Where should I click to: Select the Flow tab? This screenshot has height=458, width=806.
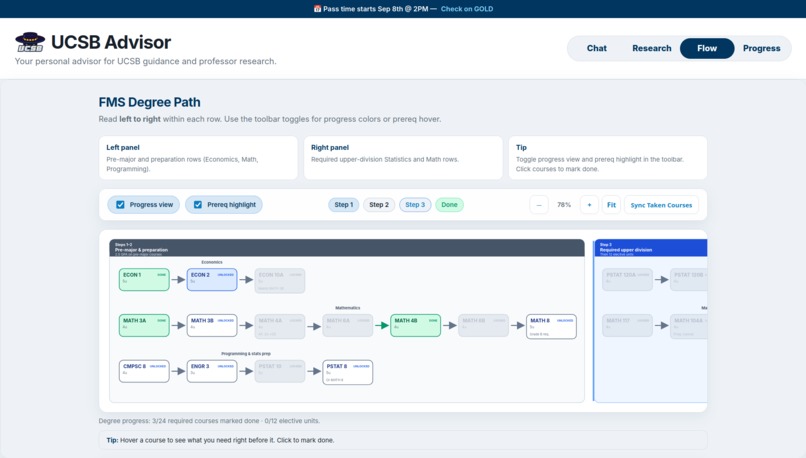point(707,48)
